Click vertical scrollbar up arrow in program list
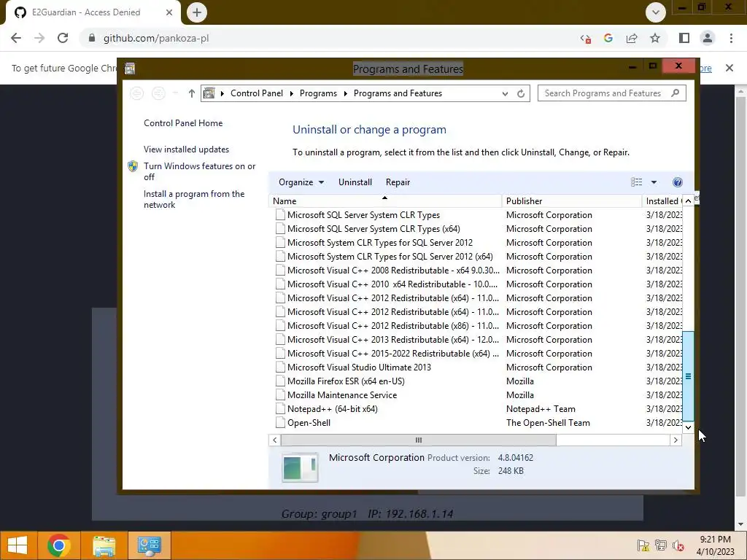The image size is (747, 560). click(x=688, y=201)
